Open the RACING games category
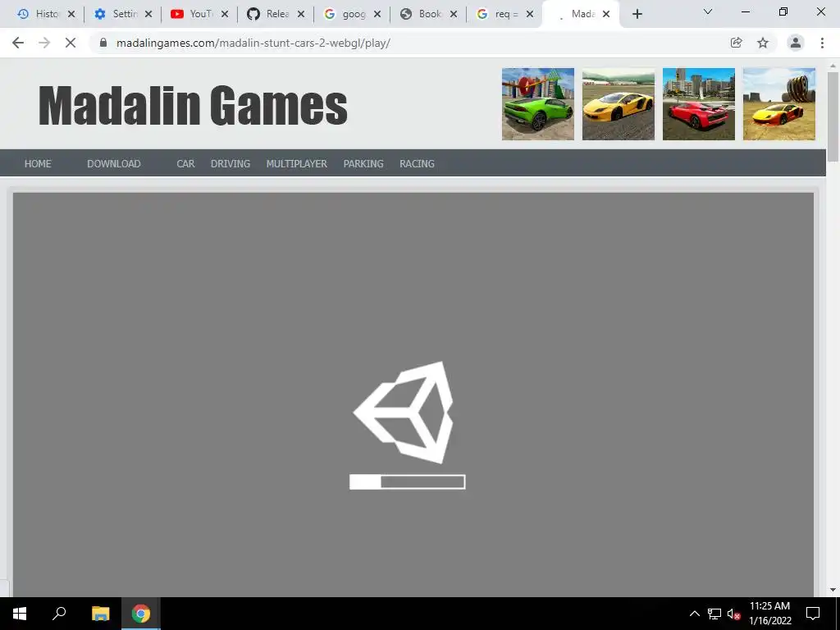The image size is (840, 630). [417, 163]
